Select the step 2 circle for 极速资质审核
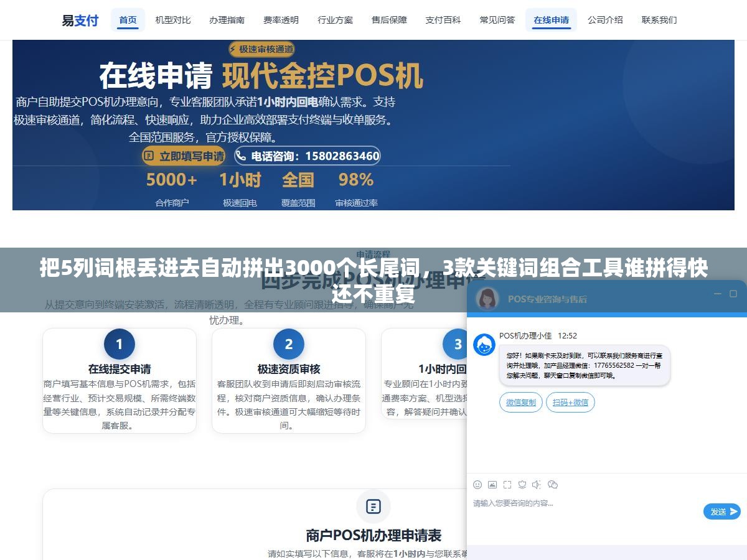 (289, 344)
